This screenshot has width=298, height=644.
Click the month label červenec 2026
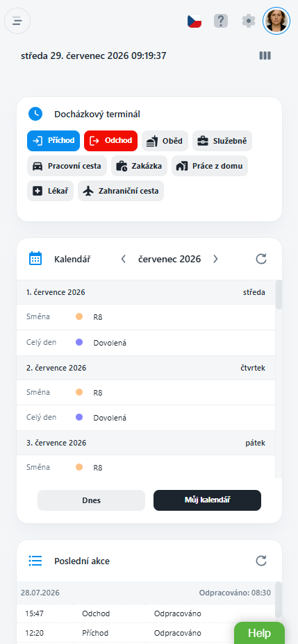(x=169, y=259)
